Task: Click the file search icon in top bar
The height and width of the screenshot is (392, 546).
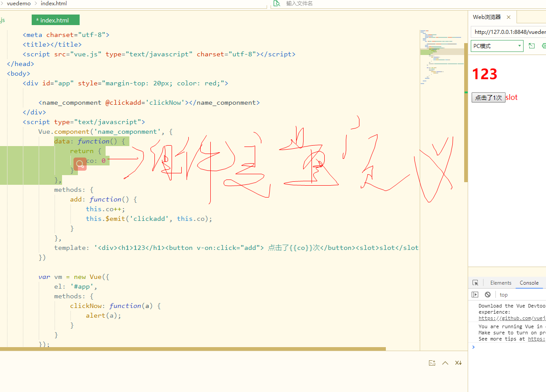Action: click(277, 4)
